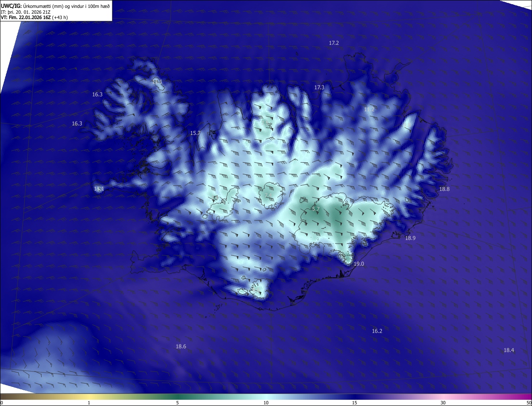Click the 5.7 value on the glacier
Viewport: 532px width, 406px height.
pos(315,209)
